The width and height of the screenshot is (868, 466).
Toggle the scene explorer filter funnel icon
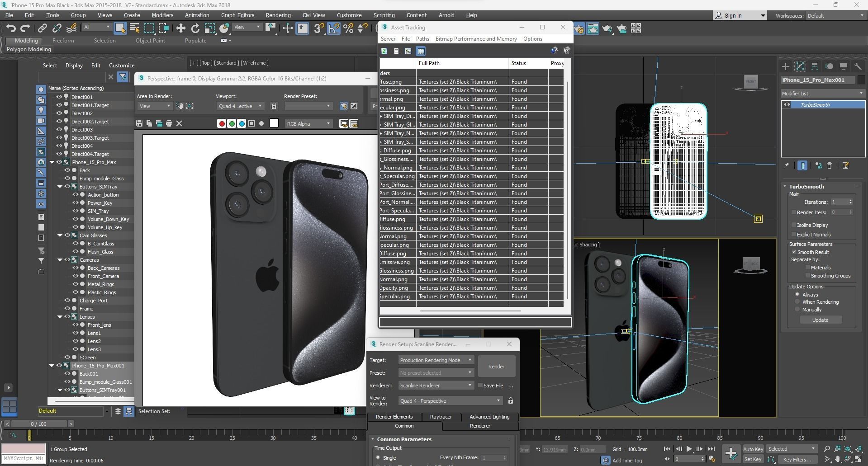tap(123, 77)
